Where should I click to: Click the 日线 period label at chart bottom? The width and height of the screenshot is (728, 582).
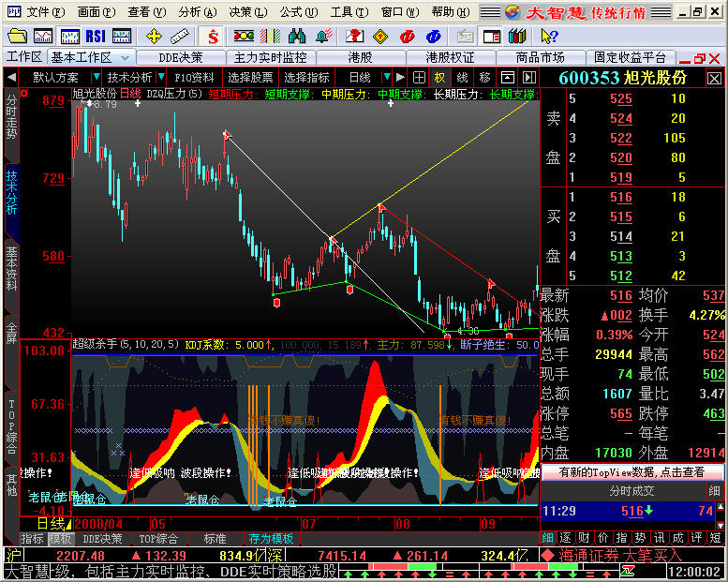[x=51, y=524]
